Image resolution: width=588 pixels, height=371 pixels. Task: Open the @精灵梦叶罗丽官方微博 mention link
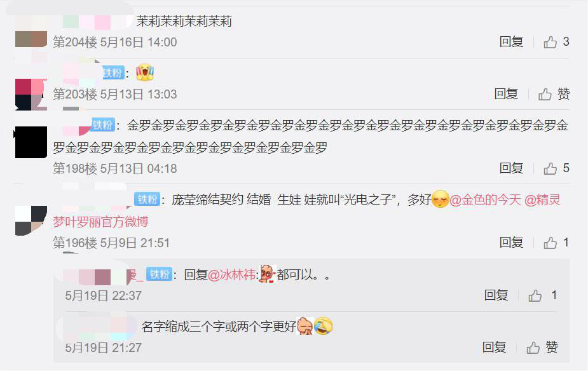[307, 211]
